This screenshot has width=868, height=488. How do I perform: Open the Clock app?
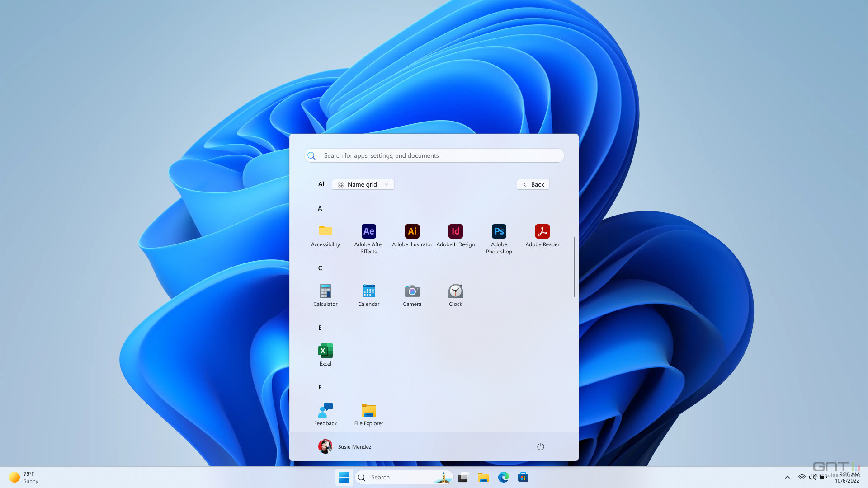click(455, 291)
